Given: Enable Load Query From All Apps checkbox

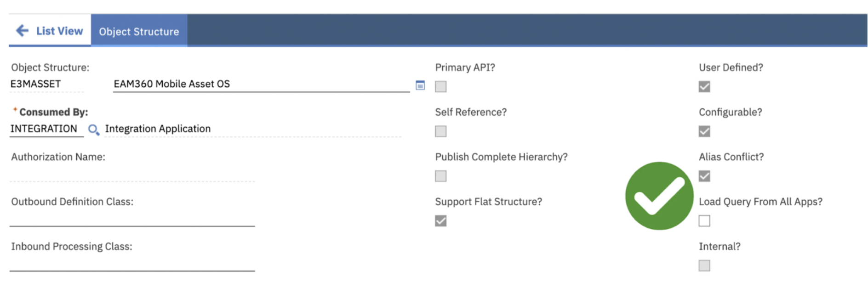Looking at the screenshot, I should (x=704, y=221).
